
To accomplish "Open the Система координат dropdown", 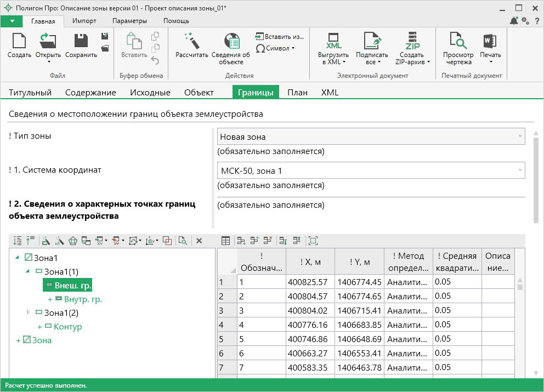I will click(371, 171).
